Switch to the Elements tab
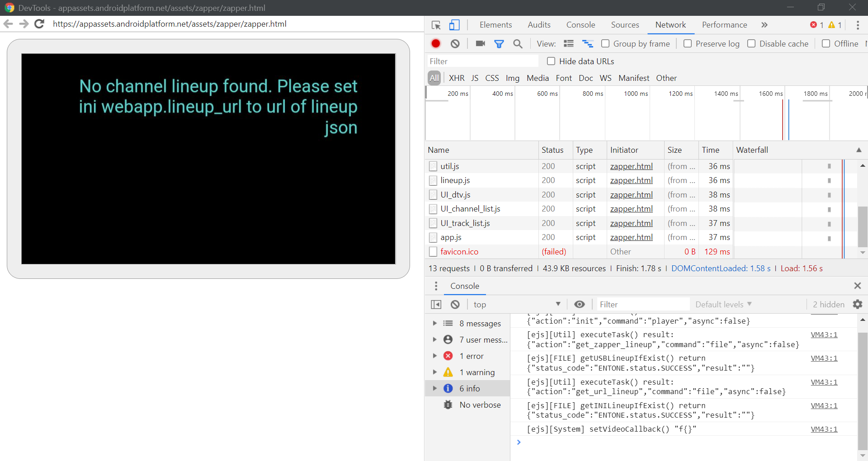868x461 pixels. [495, 25]
